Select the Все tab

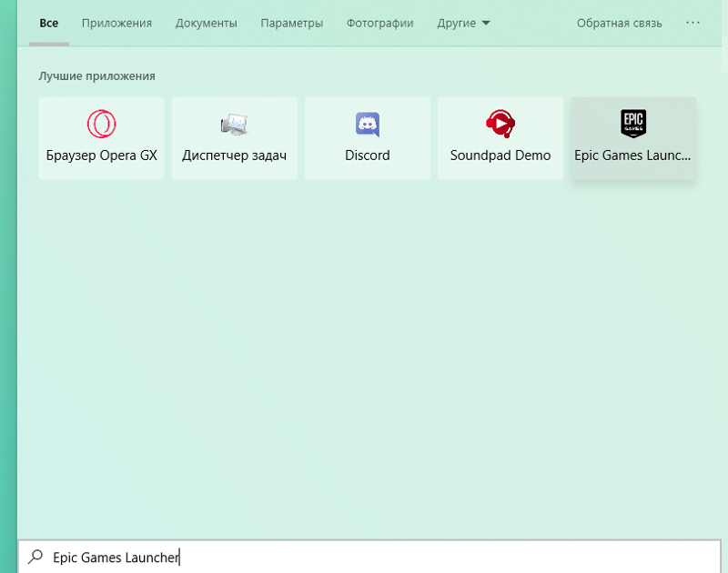tap(49, 24)
